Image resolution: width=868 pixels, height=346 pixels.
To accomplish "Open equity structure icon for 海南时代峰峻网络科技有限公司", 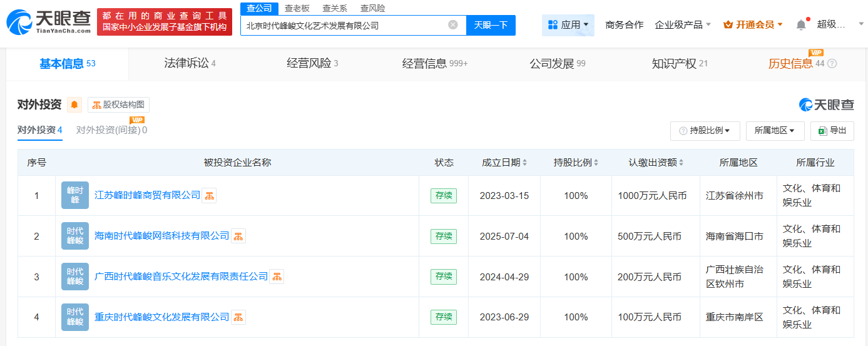I will 238,237.
